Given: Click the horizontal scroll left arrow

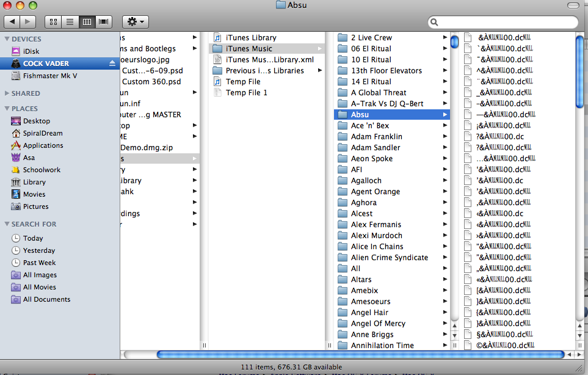Looking at the screenshot, I should 569,354.
